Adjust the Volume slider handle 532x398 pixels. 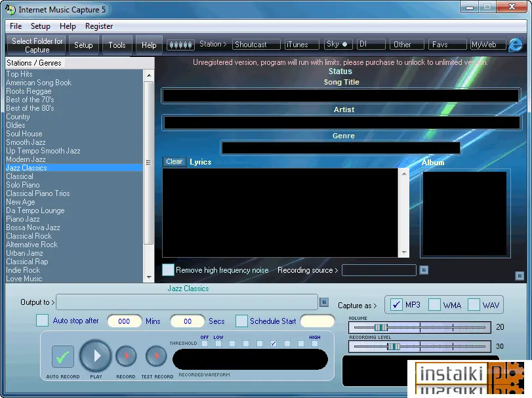pyautogui.click(x=380, y=327)
